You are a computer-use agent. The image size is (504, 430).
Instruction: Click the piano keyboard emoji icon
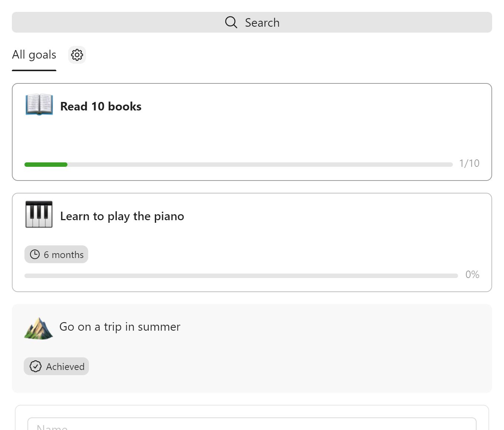pyautogui.click(x=39, y=214)
